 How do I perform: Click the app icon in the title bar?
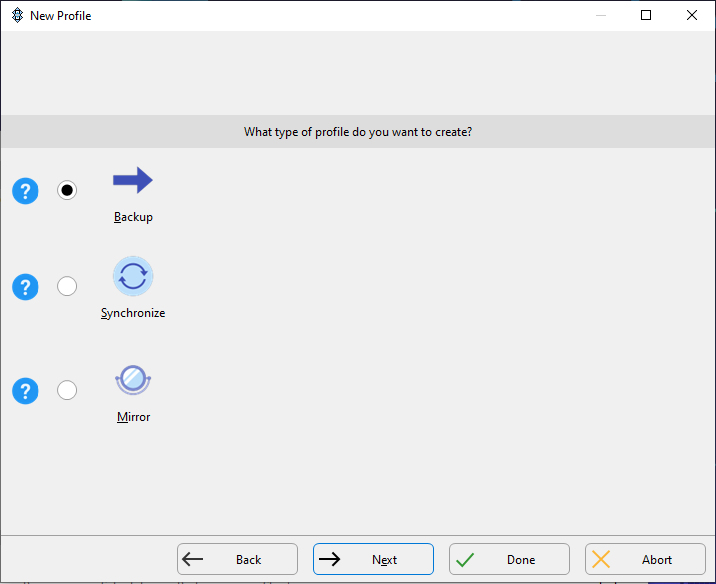[17, 16]
